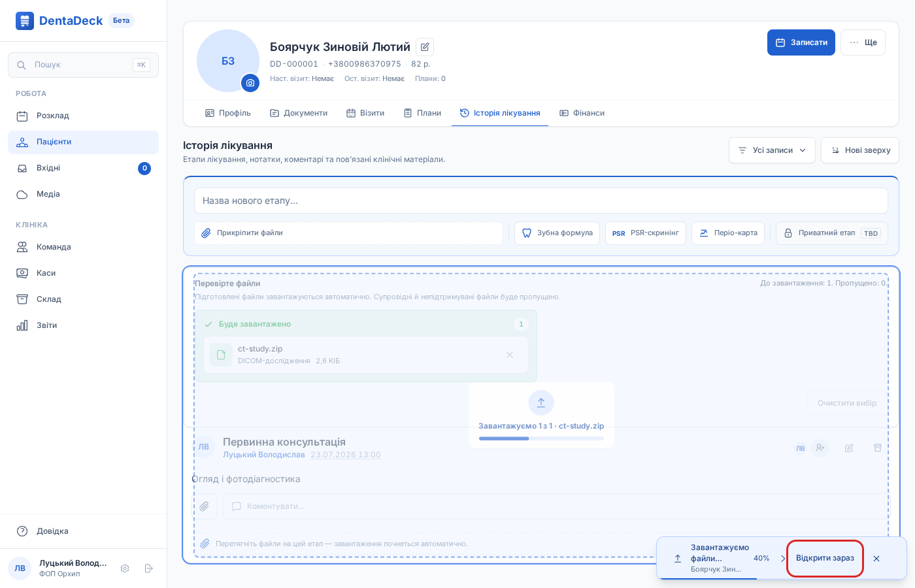Click the camera icon on patient avatar

[x=250, y=83]
